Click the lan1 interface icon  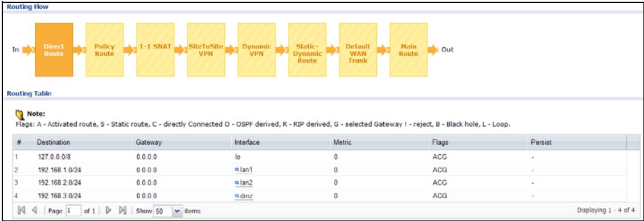pos(237,170)
